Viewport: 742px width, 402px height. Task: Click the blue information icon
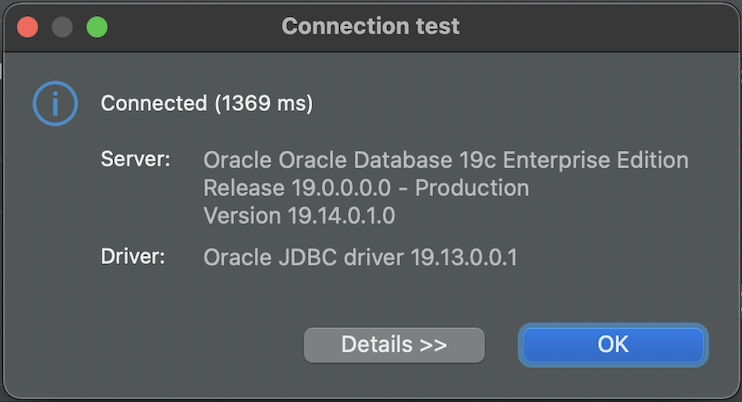click(x=55, y=103)
